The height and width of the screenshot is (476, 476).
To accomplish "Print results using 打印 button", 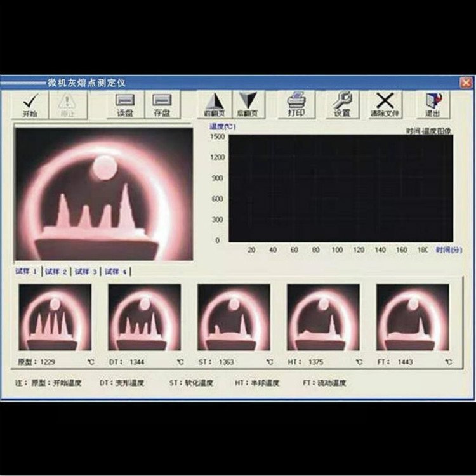I will click(x=296, y=104).
